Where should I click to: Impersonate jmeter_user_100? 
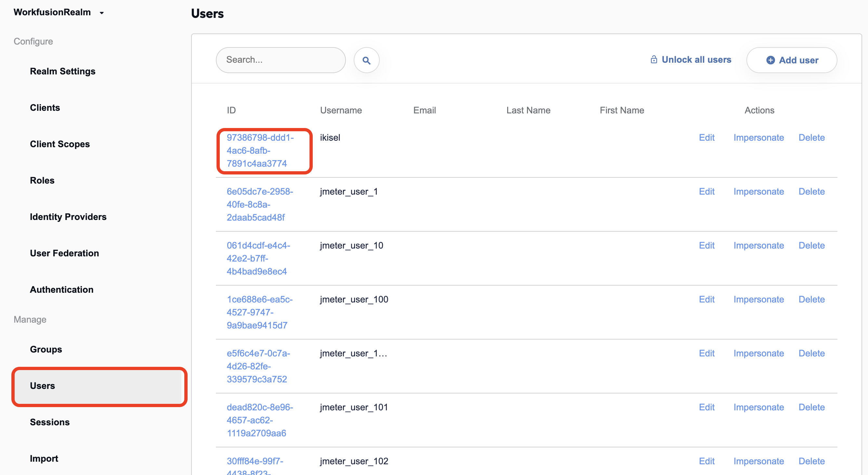[758, 299]
